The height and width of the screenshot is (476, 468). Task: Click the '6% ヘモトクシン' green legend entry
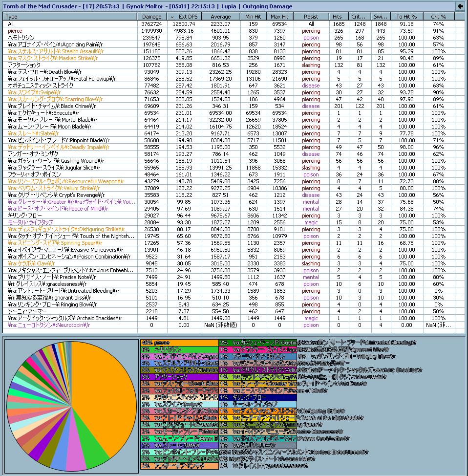(x=179, y=349)
